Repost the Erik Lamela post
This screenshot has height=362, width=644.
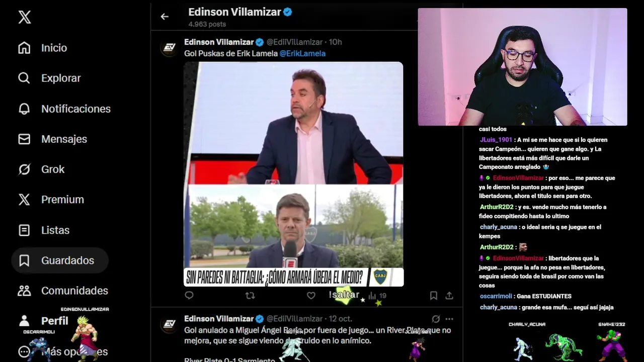(x=250, y=296)
